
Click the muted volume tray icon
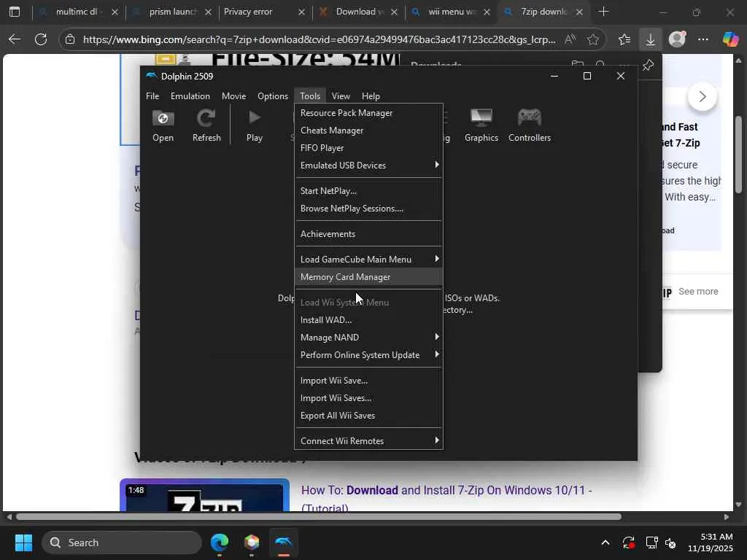670,542
